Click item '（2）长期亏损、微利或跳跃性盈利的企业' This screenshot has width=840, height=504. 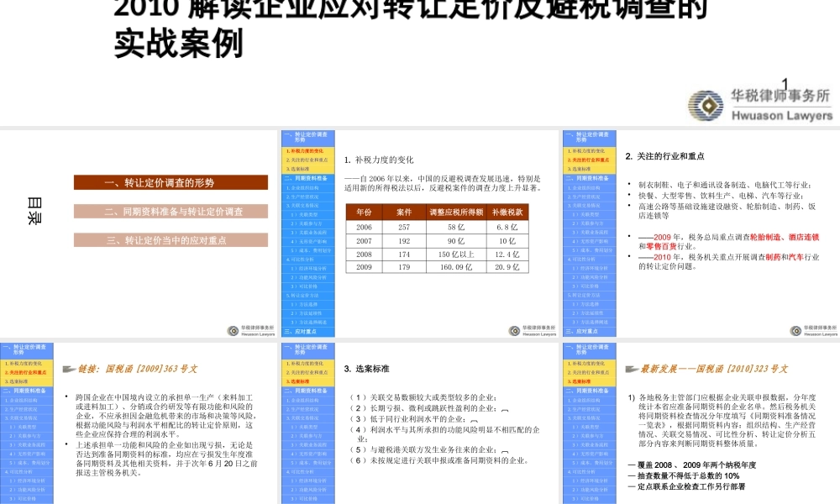tap(423, 408)
